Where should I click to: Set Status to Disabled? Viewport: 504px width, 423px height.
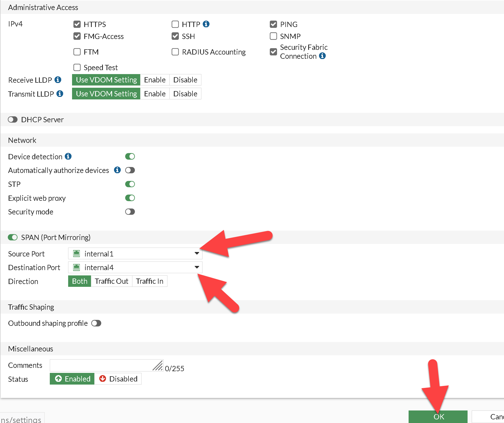pos(118,379)
